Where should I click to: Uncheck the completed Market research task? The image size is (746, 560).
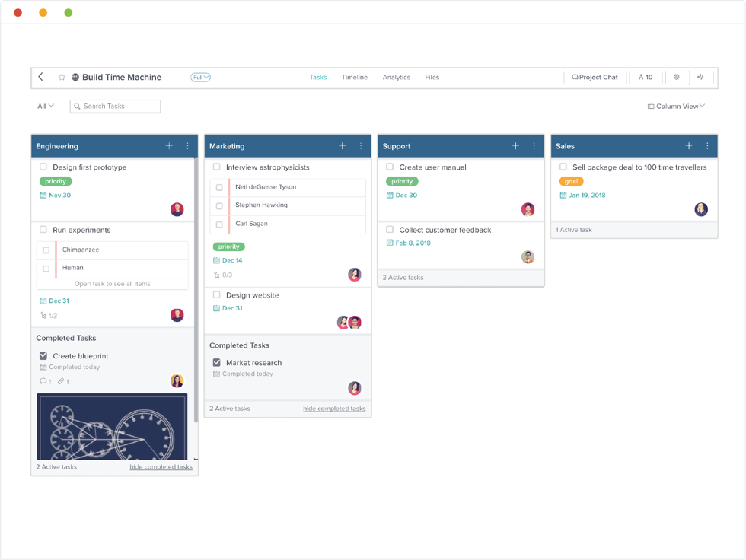coord(216,362)
